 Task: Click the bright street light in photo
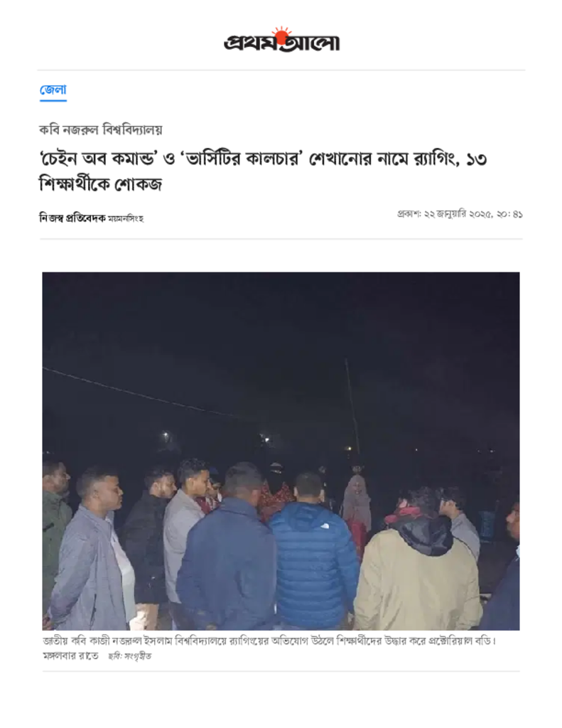[x=166, y=436]
